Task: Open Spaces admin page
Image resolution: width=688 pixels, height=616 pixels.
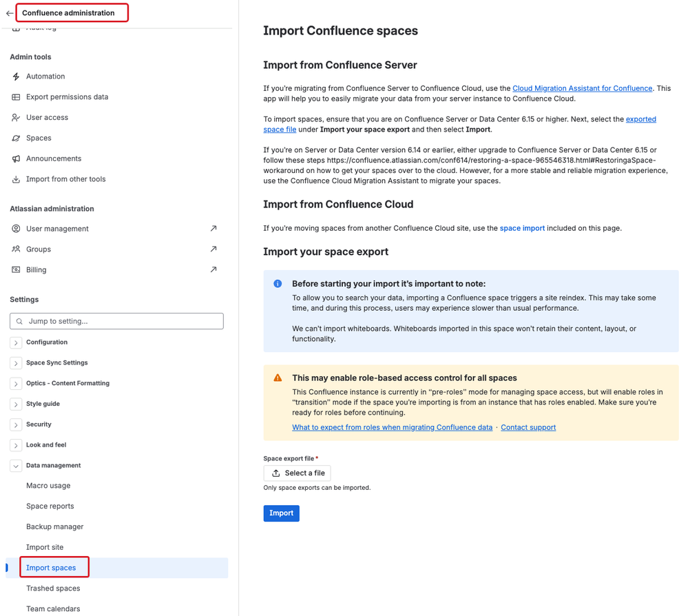Action: pos(39,138)
